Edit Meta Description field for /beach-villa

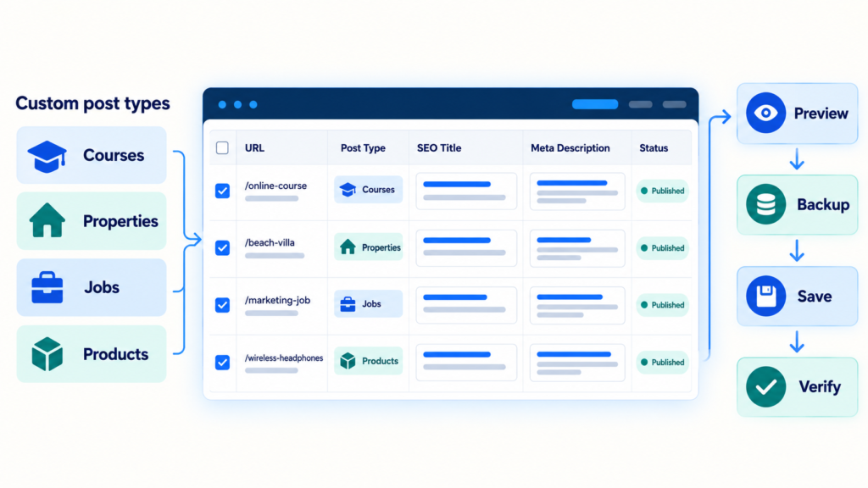pos(577,248)
